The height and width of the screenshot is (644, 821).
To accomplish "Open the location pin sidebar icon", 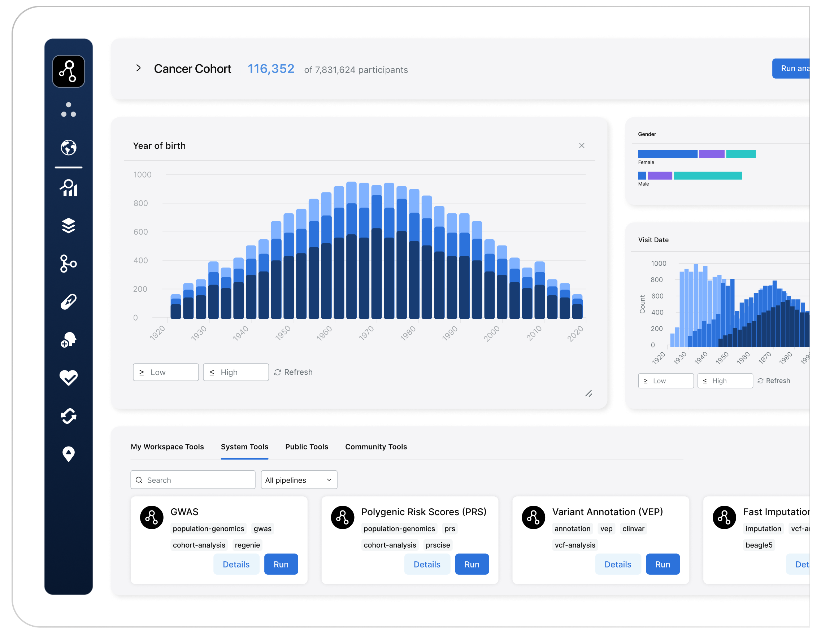I will click(x=69, y=454).
